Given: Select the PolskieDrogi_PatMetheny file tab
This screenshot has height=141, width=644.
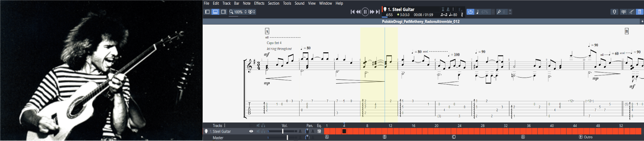Looking at the screenshot, I should click(x=421, y=21).
